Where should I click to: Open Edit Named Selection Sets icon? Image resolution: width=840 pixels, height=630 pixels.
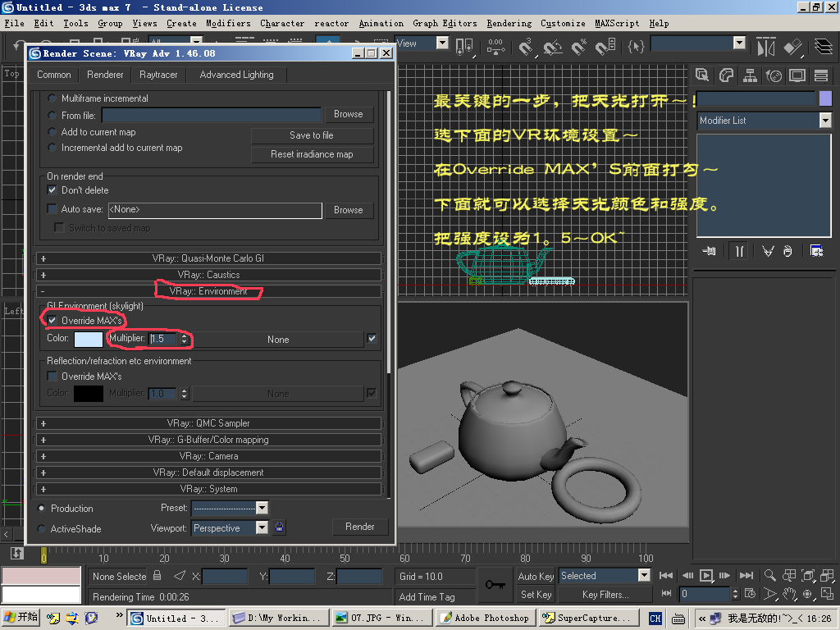pos(636,47)
